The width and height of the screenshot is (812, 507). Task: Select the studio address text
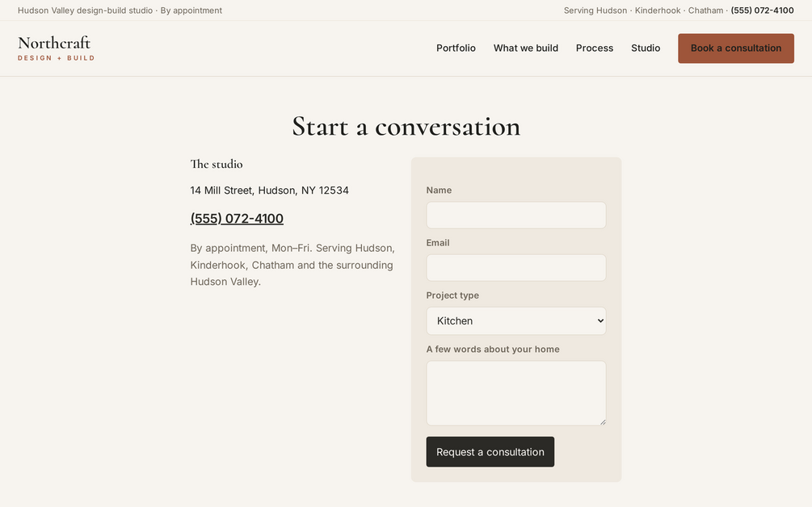click(269, 191)
